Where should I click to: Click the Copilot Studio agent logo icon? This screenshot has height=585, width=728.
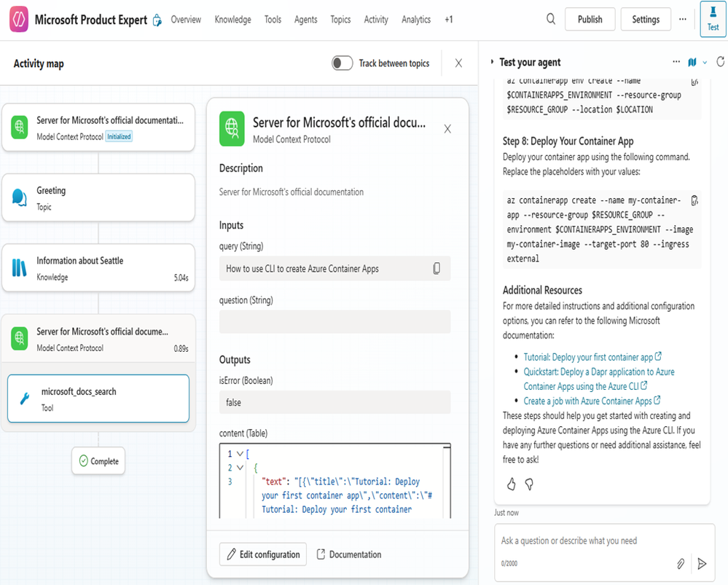19,19
